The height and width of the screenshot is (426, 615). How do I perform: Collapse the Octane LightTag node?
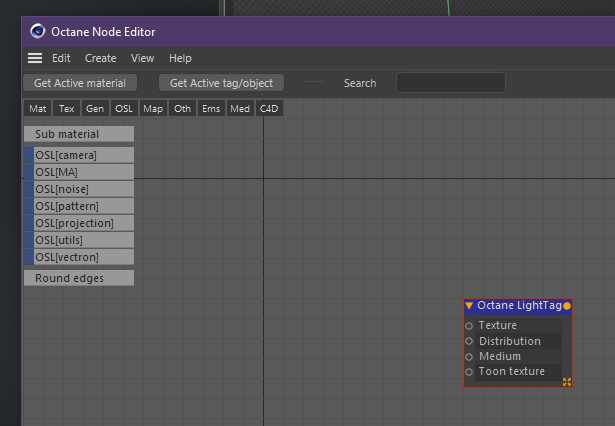(469, 305)
